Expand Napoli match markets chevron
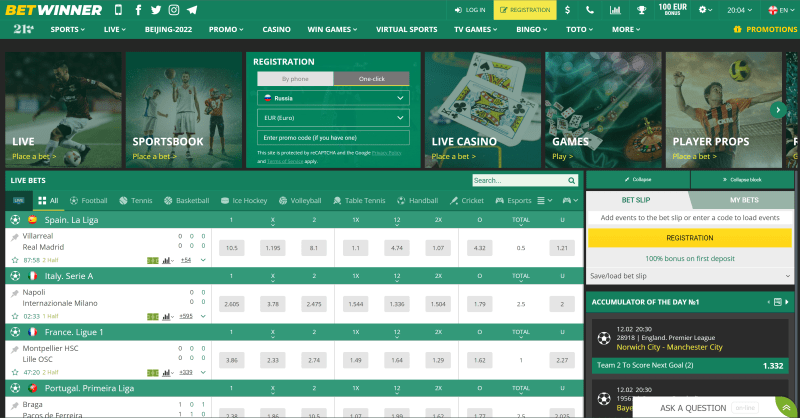This screenshot has height=418, width=800. click(x=203, y=316)
